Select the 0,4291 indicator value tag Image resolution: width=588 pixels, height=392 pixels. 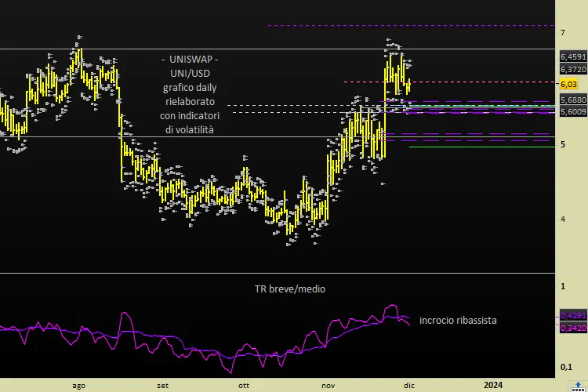click(572, 315)
